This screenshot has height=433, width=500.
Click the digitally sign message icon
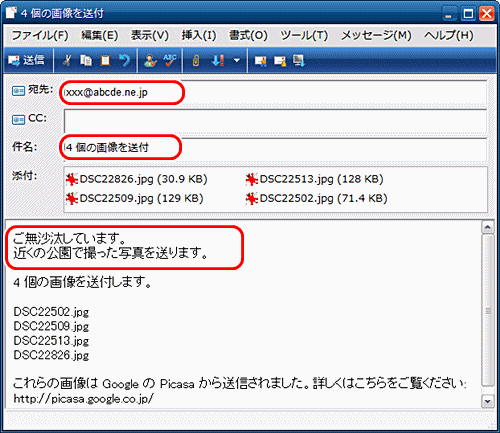[x=261, y=61]
